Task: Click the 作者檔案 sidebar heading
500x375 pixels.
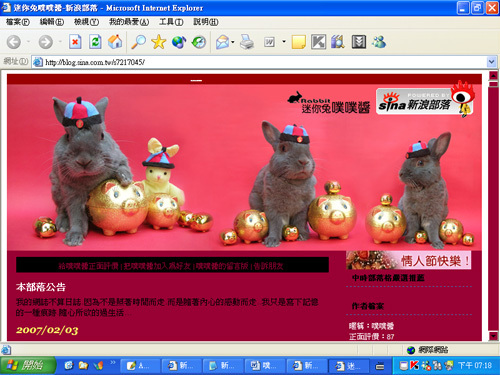Action: [368, 306]
